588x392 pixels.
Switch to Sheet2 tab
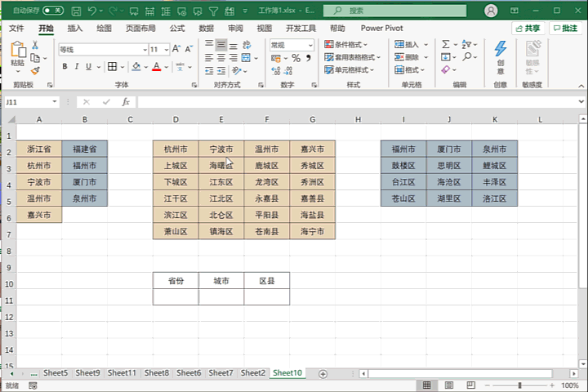[x=252, y=373]
